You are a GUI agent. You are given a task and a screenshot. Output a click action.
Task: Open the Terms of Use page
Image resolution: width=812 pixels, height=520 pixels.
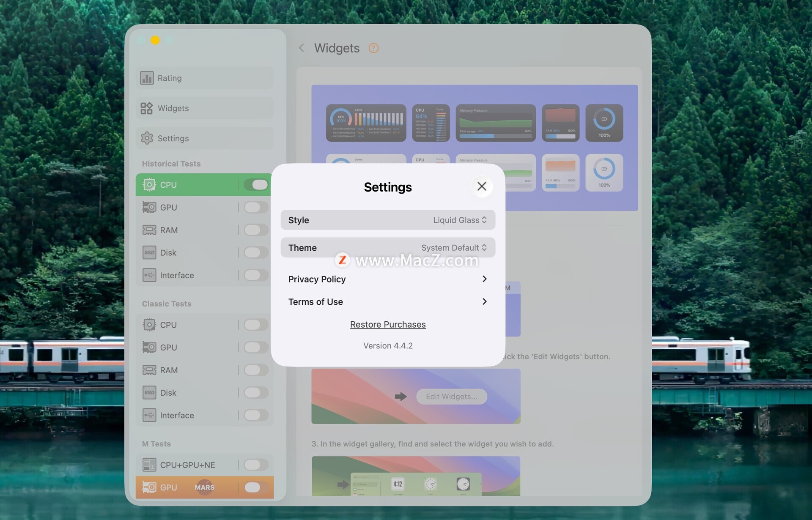[x=388, y=301]
